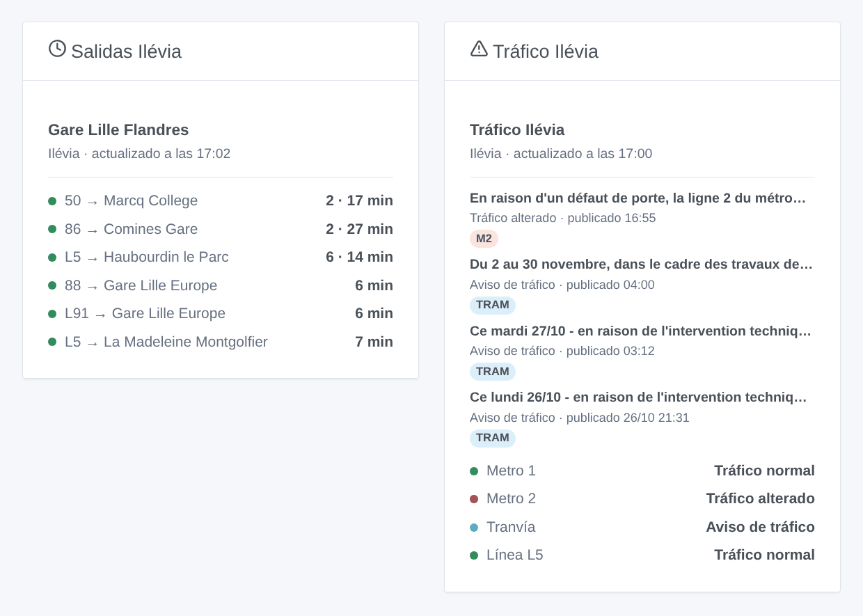863x616 pixels.
Task: Click the 'actualizado a las 17:02' text
Action: pyautogui.click(x=161, y=153)
